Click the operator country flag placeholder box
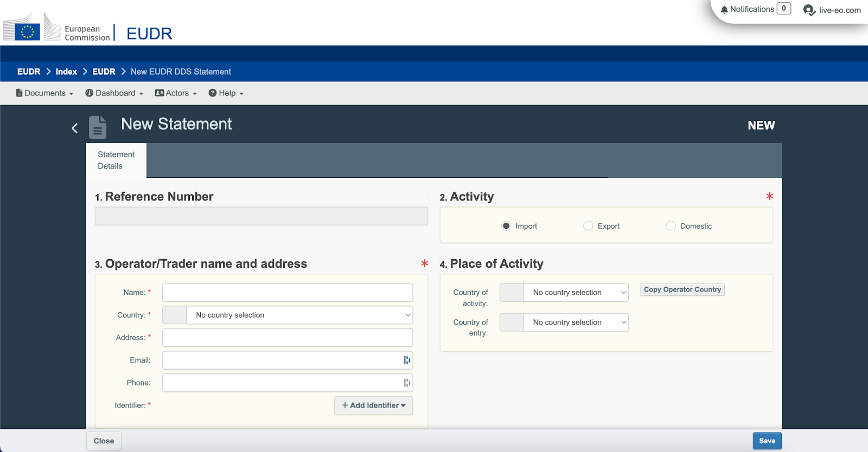868x452 pixels. point(175,315)
